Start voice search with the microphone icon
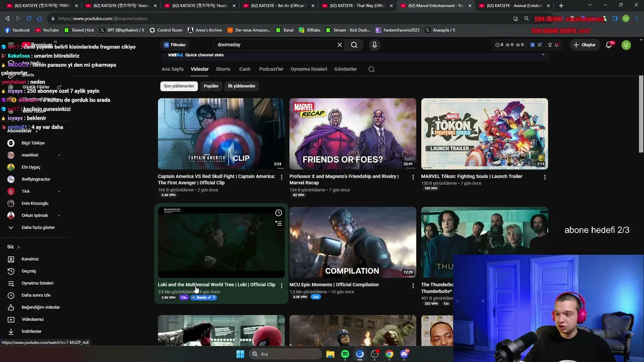The width and height of the screenshot is (644, 362). pos(374,45)
